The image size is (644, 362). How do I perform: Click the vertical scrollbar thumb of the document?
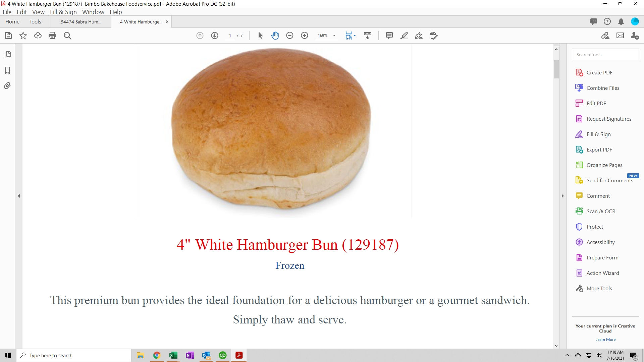click(556, 69)
